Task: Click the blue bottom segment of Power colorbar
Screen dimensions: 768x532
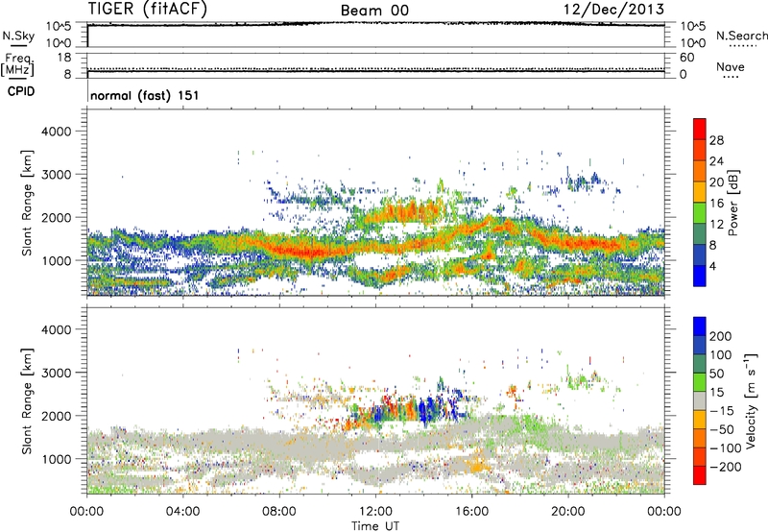Action: [x=700, y=276]
